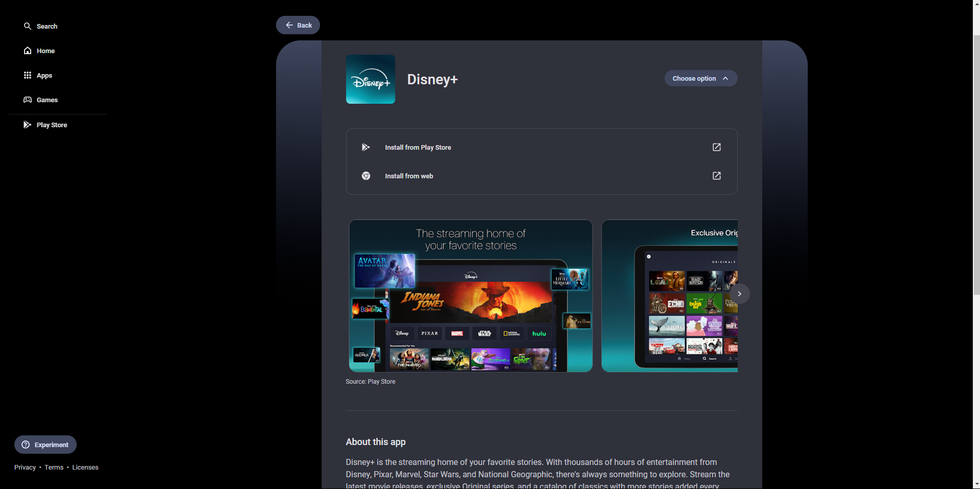Open the Licenses link

click(x=85, y=467)
